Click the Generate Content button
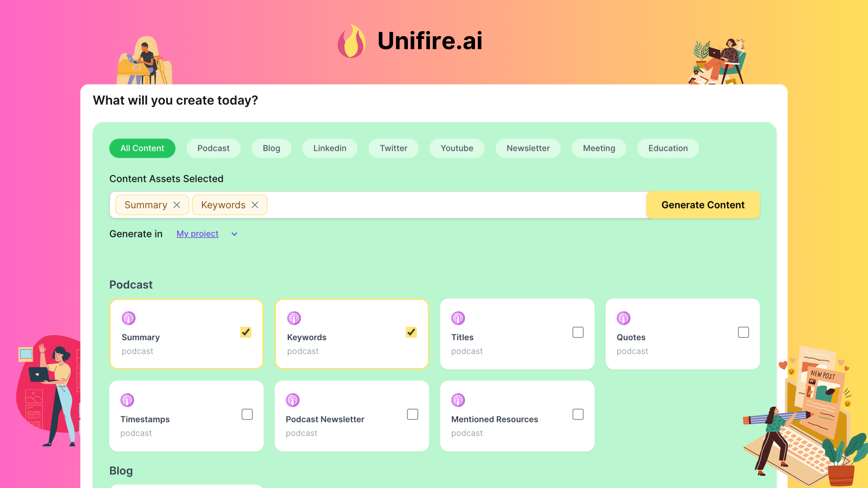 (703, 205)
